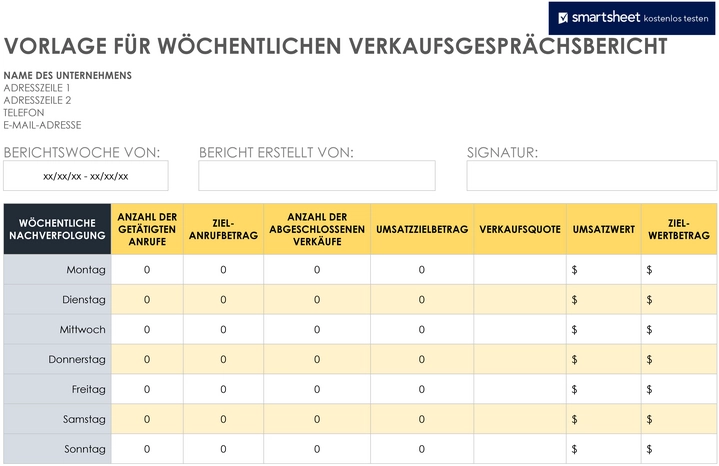Click Dienstag's Ziel-Wertbetrag dollar cell
This screenshot has height=466, width=719.
point(679,300)
